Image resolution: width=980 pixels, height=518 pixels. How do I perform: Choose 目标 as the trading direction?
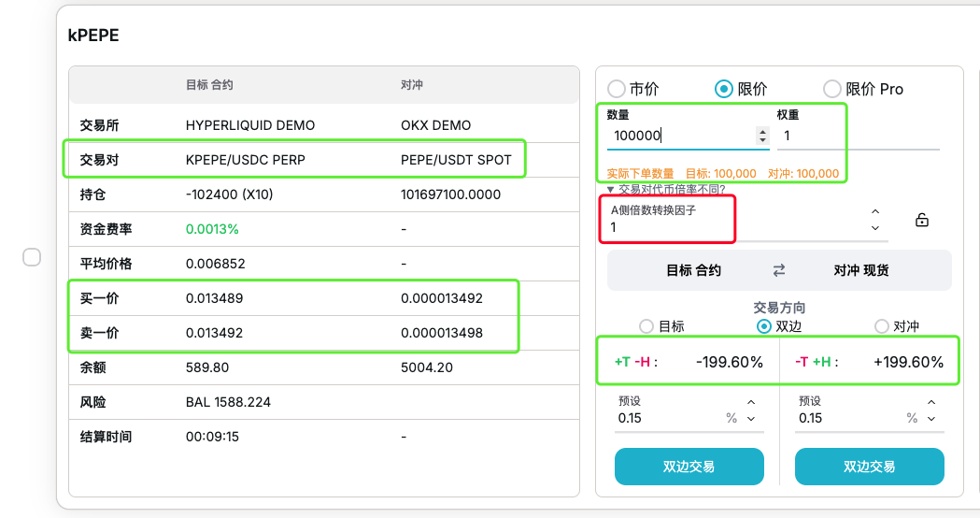(646, 326)
